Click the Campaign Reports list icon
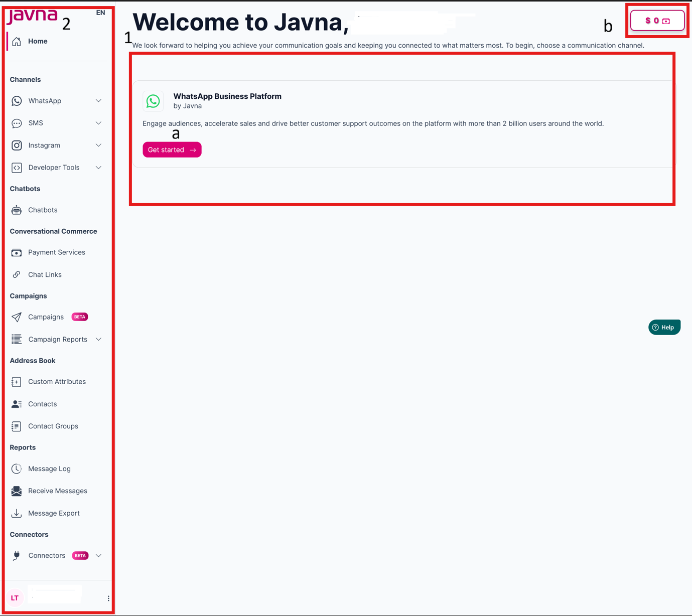692x616 pixels. click(x=17, y=339)
